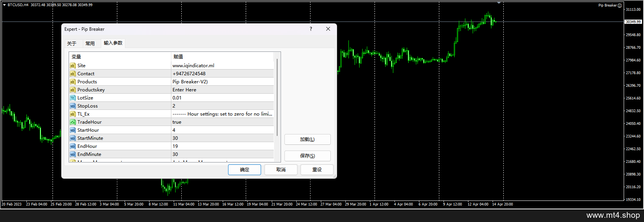Open the BTCUSD,H4 chart dropdown arrow

click(4, 5)
